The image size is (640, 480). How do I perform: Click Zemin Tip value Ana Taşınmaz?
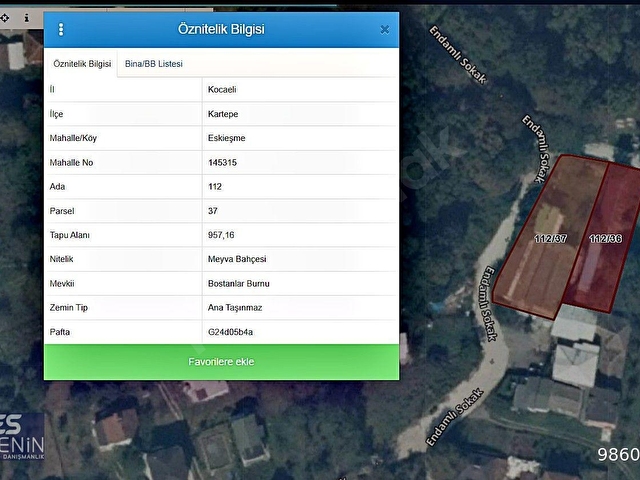click(x=235, y=307)
